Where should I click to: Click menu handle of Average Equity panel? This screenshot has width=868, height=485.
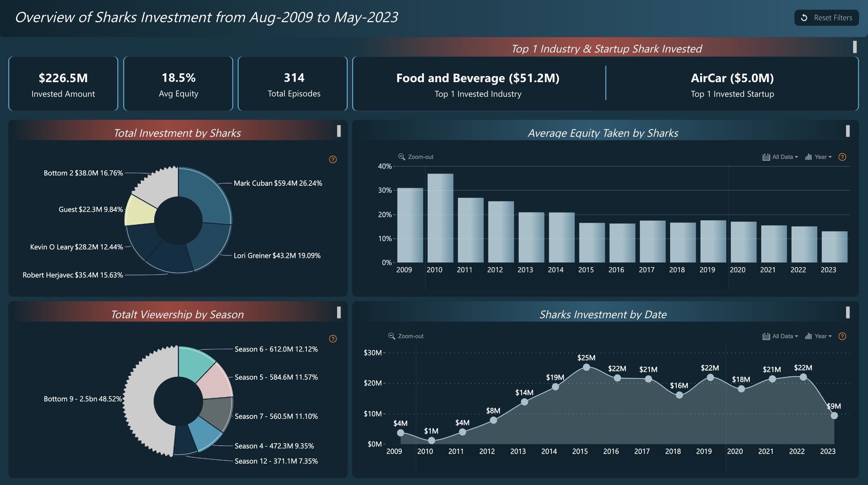848,131
